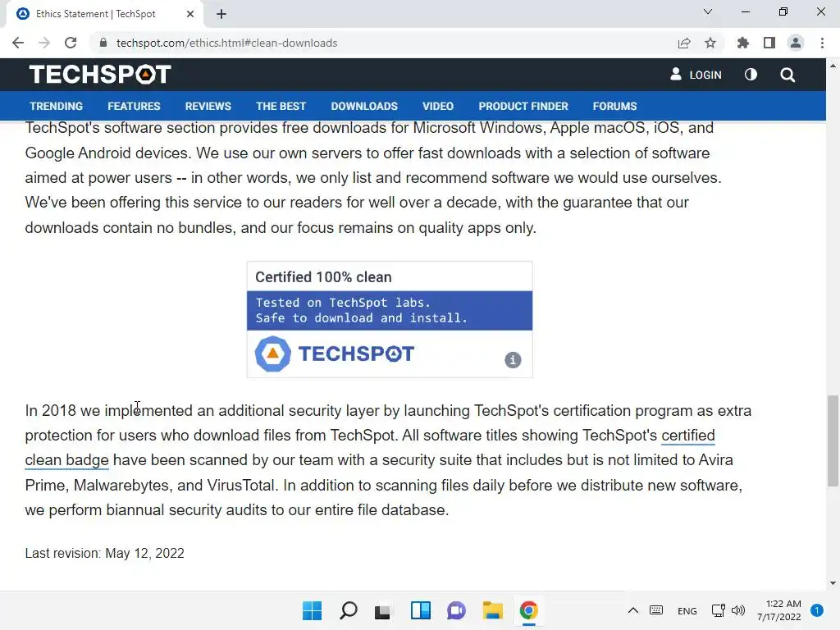Open the volume tray icon
840x630 pixels.
pos(738,610)
